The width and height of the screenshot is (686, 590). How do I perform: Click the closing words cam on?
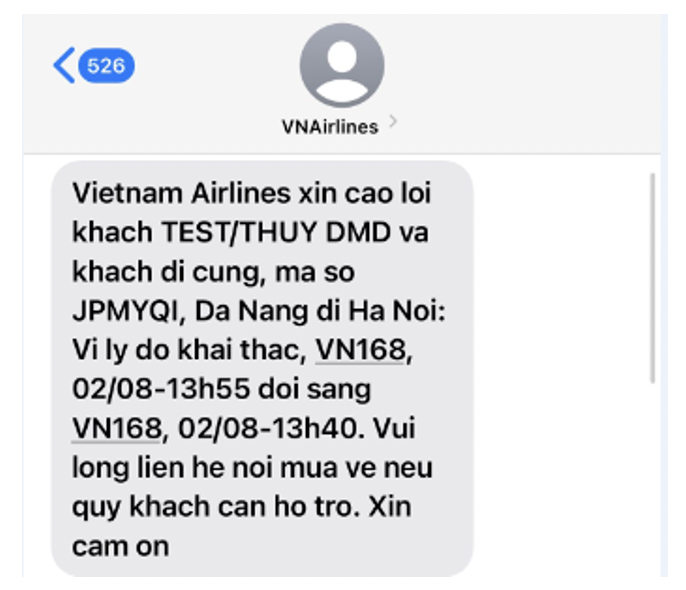pyautogui.click(x=120, y=547)
